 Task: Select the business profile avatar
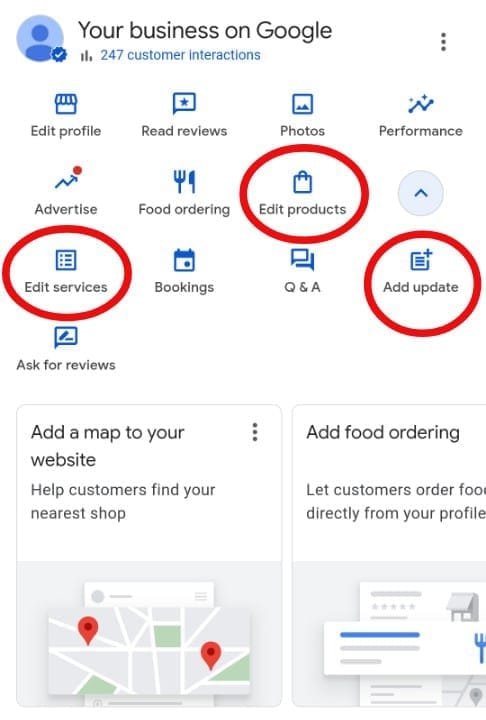coord(40,38)
